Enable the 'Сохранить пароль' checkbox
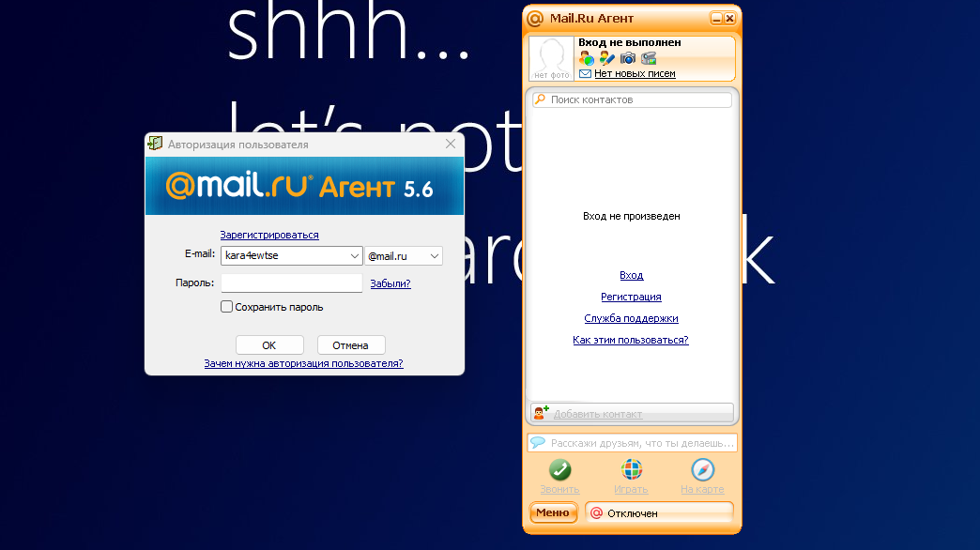Image resolution: width=980 pixels, height=550 pixels. click(227, 307)
